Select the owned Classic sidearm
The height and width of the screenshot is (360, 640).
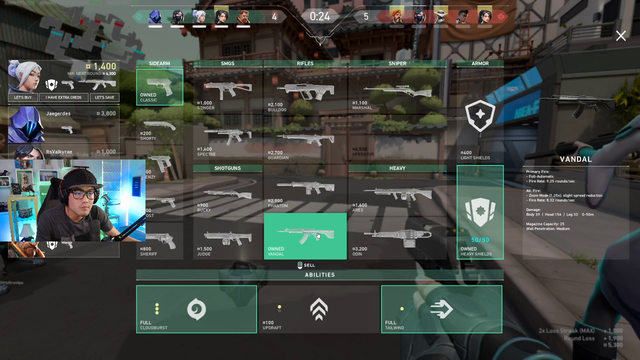160,87
